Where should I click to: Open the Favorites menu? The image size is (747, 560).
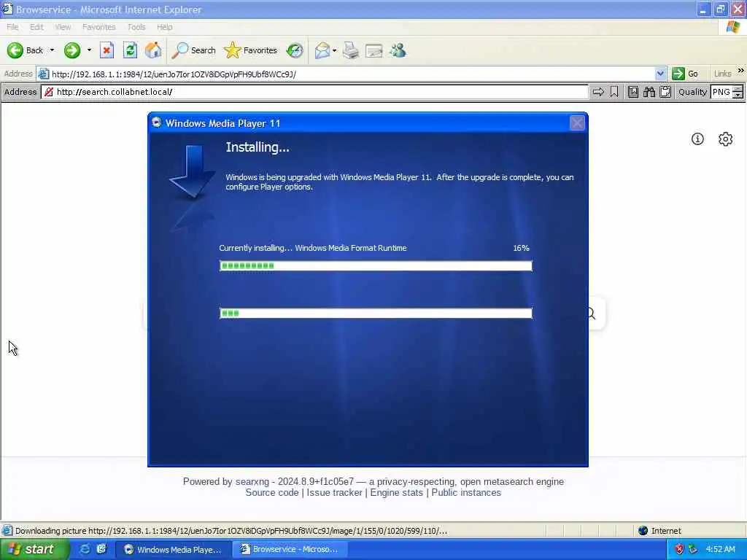[98, 27]
